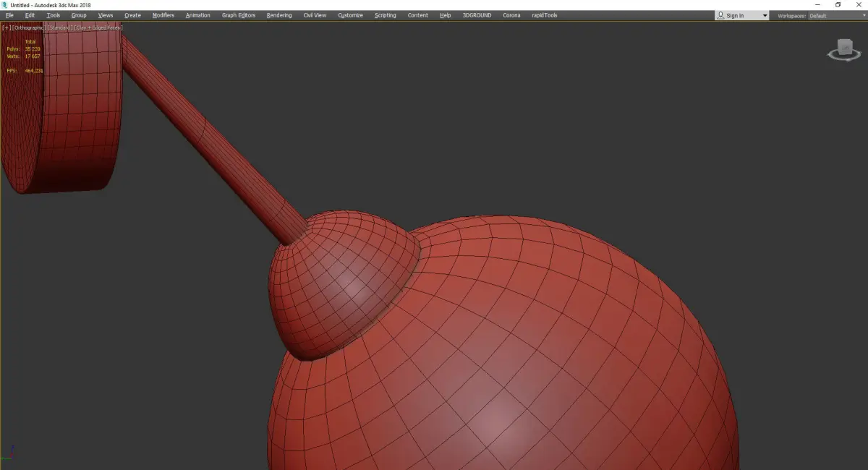Screen dimensions: 868x470
Task: Open the Help menu
Action: pyautogui.click(x=446, y=15)
